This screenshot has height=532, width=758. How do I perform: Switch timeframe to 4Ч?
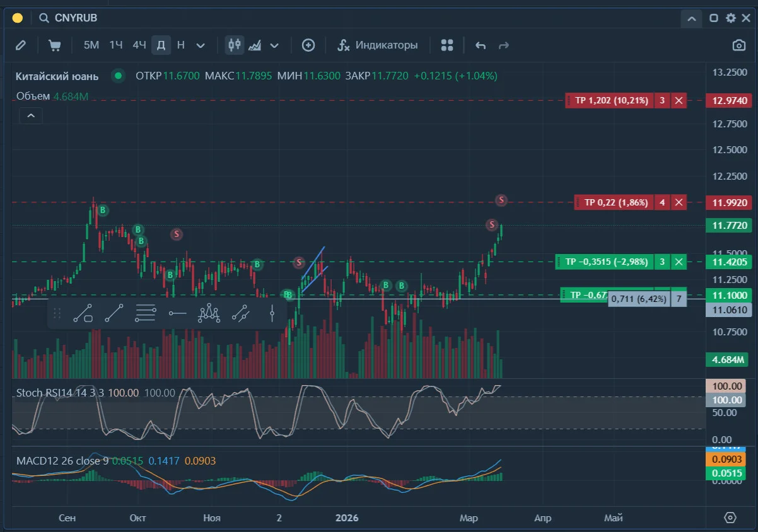coord(139,45)
